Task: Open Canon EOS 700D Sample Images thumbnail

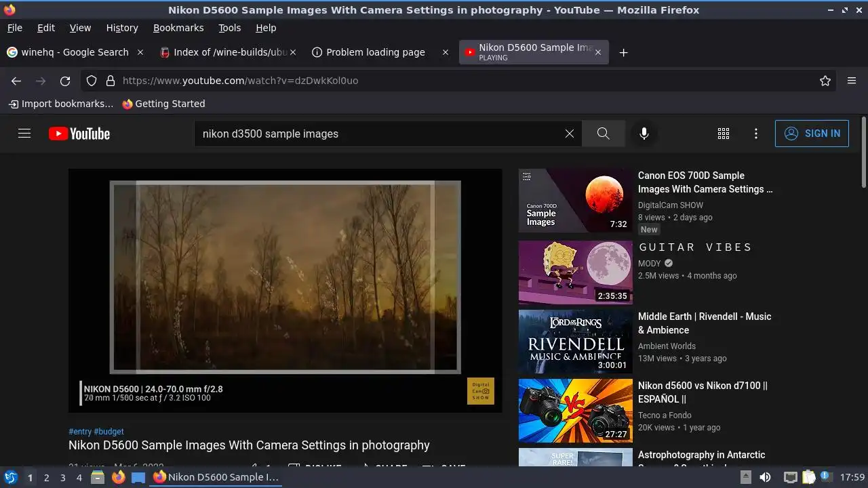Action: [576, 201]
